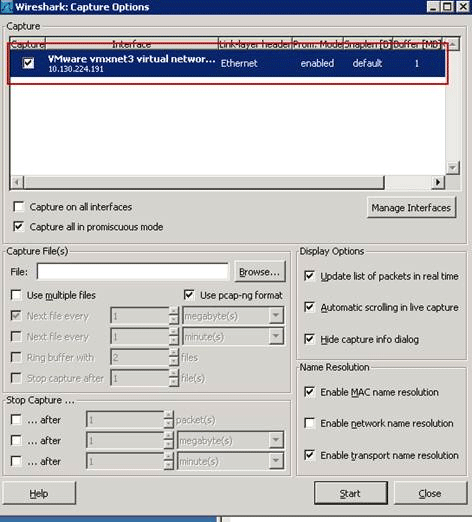Open Manage Interfaces dialog
The height and width of the screenshot is (522, 472).
[x=411, y=208]
